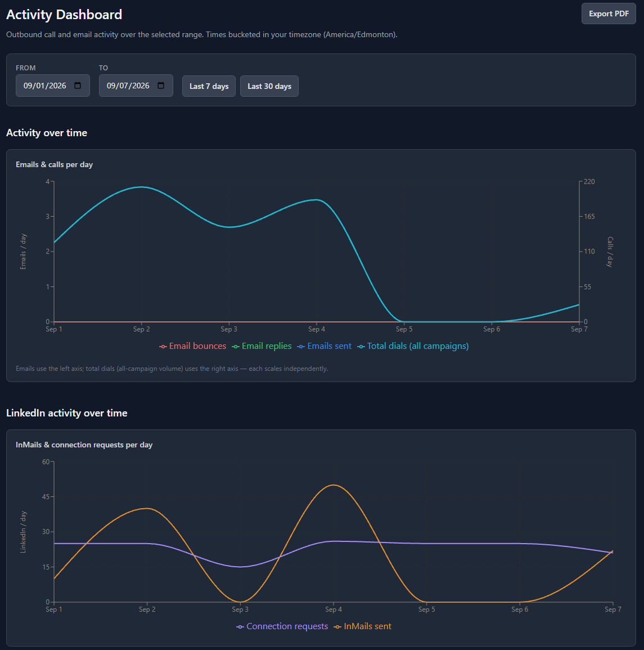Image resolution: width=644 pixels, height=650 pixels.
Task: Click the Activity over time heading
Action: (47, 133)
